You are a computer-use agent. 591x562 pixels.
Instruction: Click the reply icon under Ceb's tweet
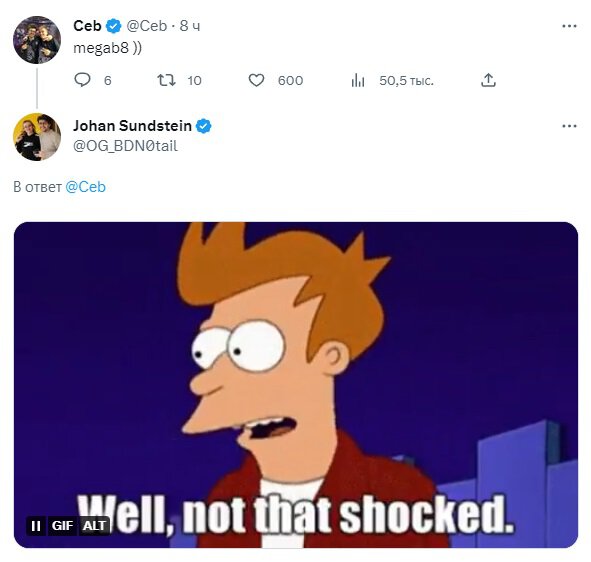[82, 80]
